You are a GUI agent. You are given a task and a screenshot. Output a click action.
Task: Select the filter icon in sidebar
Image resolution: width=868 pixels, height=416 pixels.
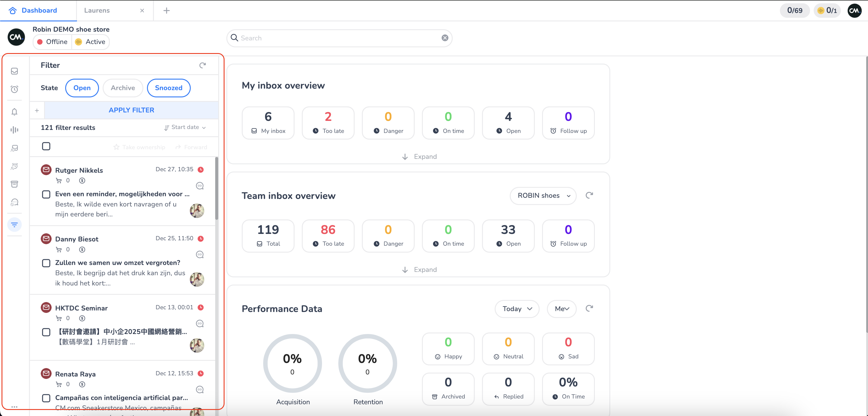click(x=14, y=225)
